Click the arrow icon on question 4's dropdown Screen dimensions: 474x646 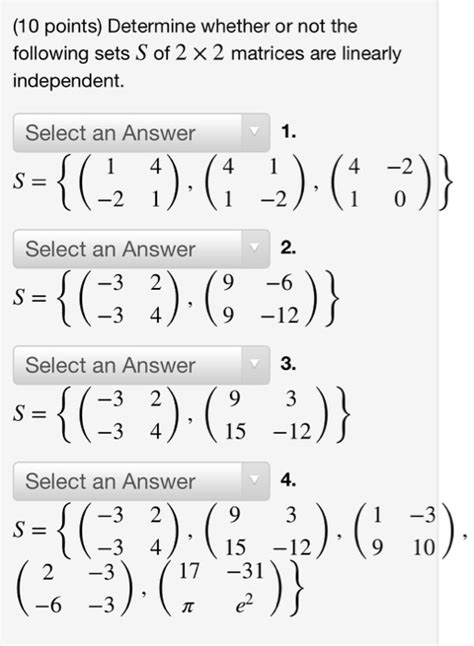255,481
